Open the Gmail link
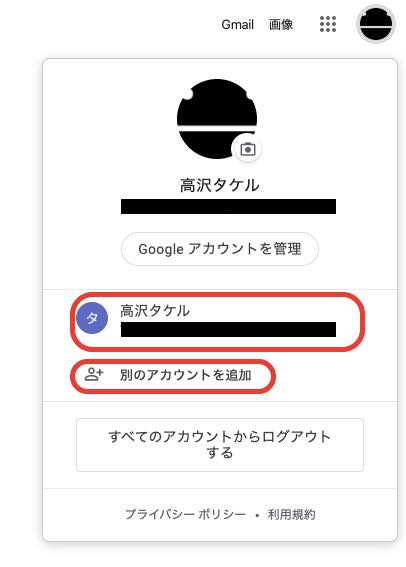This screenshot has height=567, width=406. 238,25
